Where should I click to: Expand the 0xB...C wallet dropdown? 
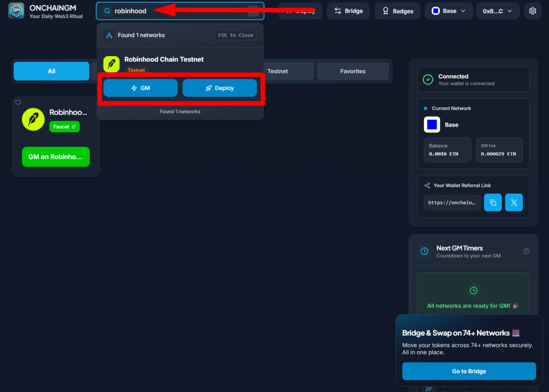point(498,11)
